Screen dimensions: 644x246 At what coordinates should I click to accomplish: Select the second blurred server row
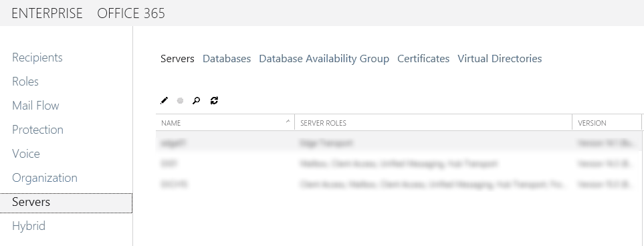pyautogui.click(x=399, y=164)
